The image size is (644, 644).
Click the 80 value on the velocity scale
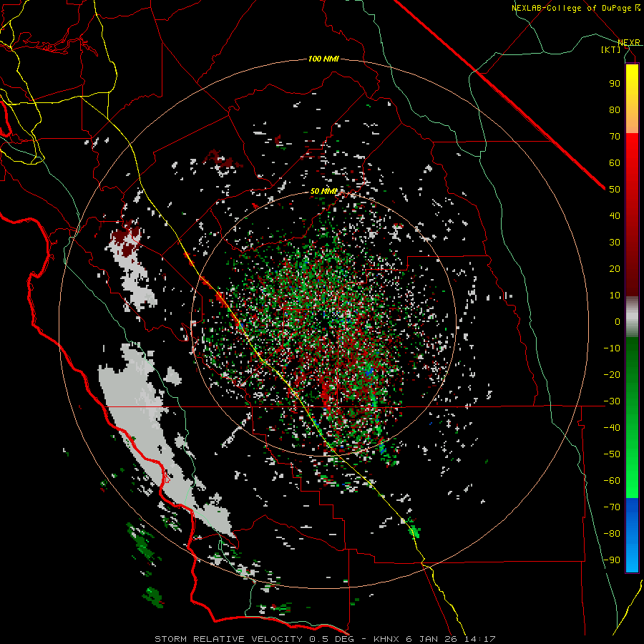(615, 110)
